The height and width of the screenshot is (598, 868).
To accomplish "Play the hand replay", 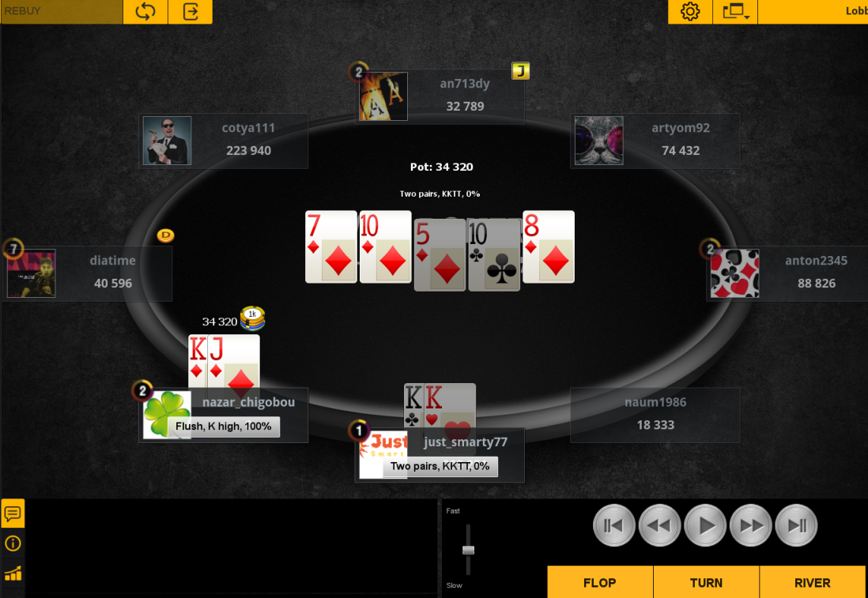I will coord(704,525).
